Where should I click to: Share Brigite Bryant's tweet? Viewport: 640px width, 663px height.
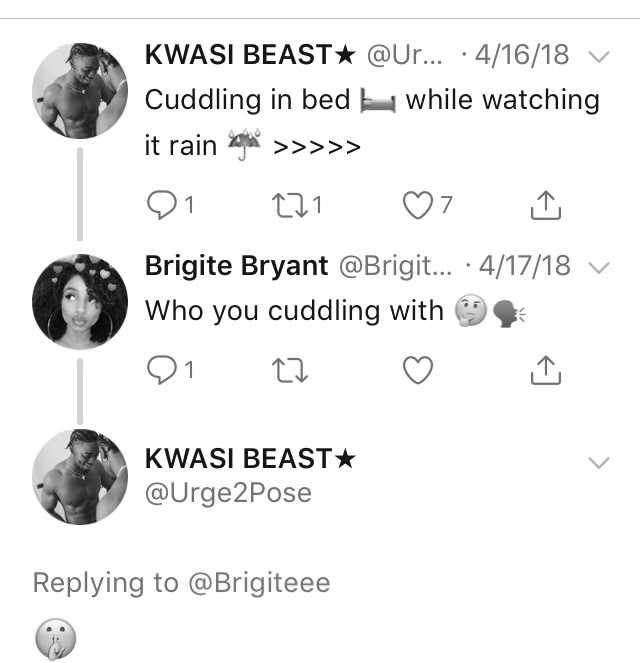pos(546,370)
